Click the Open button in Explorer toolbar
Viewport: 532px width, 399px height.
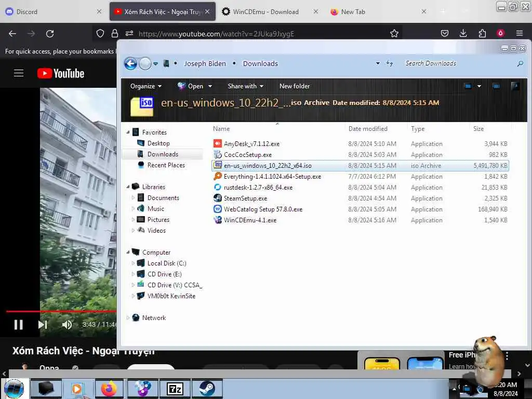tap(191, 86)
